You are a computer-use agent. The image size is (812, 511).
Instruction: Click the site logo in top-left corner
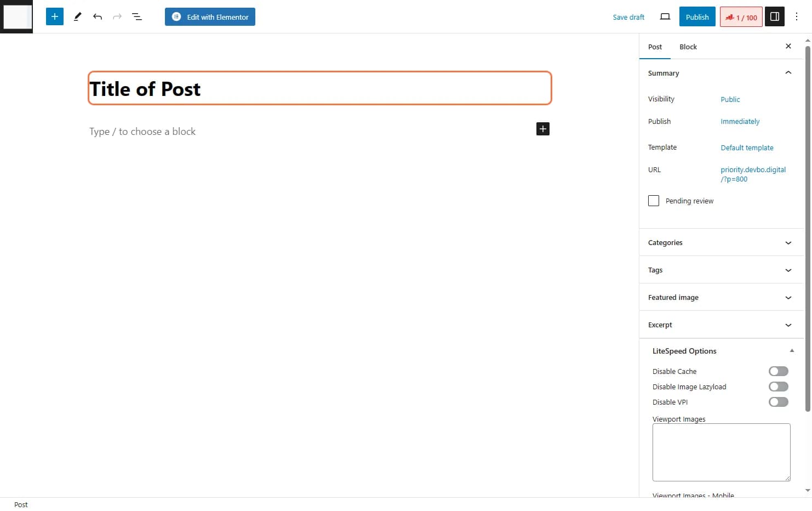coord(16,16)
